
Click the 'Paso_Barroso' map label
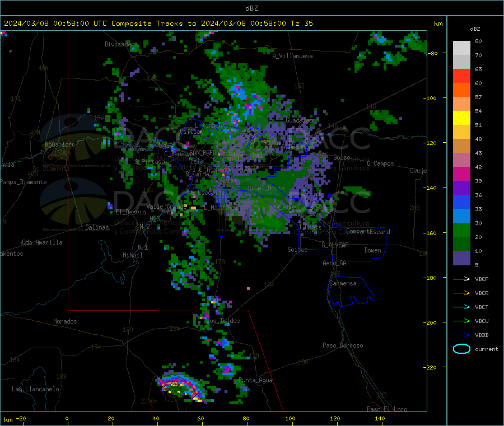point(343,345)
